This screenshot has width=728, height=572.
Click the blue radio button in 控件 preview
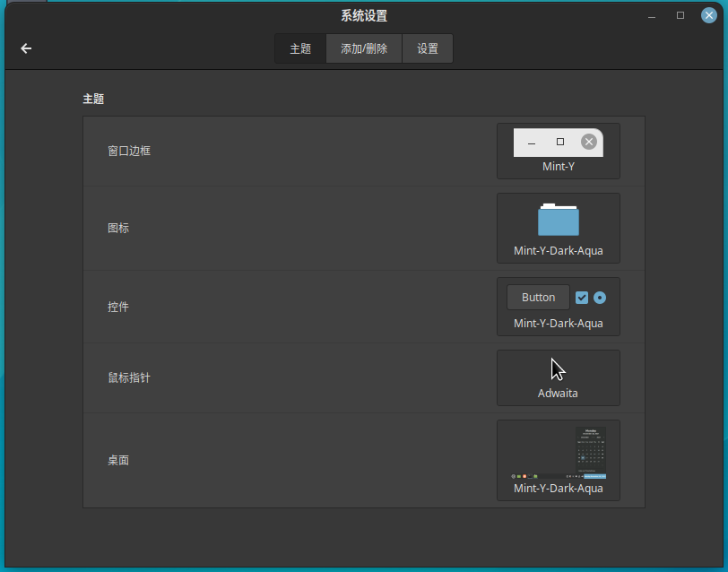[x=600, y=298]
